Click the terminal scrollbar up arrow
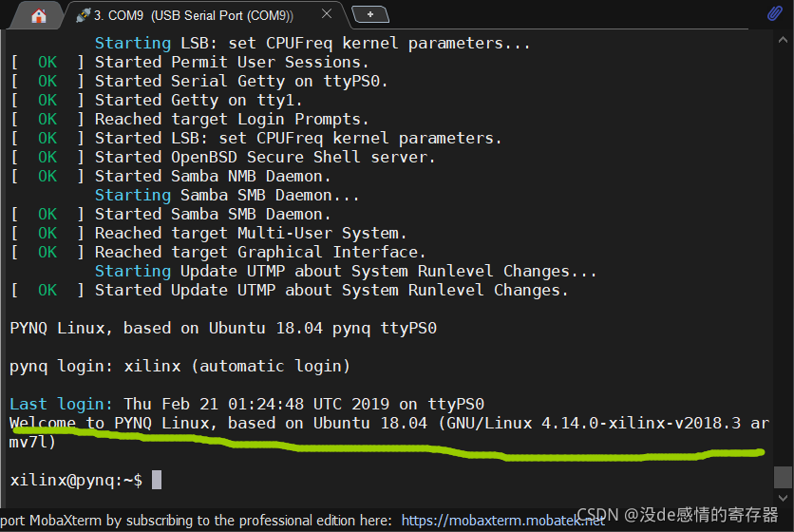 tap(783, 40)
